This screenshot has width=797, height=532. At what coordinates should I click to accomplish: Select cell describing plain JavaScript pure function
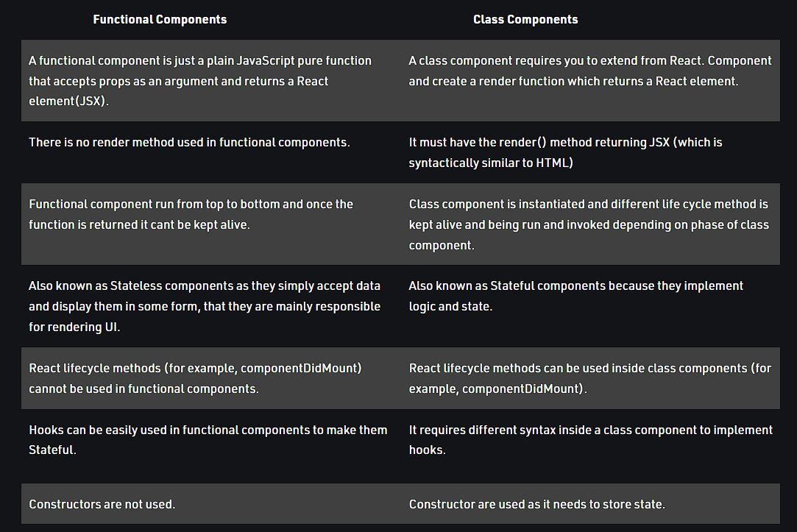[x=211, y=80]
